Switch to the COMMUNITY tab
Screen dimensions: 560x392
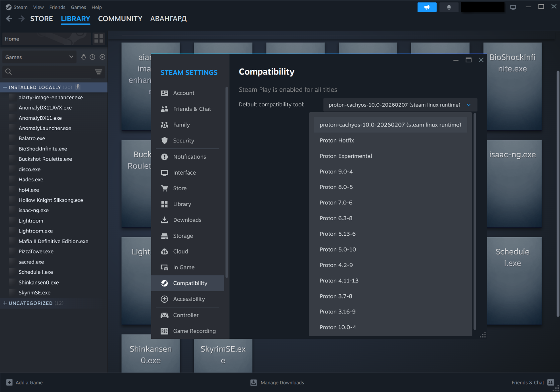click(x=120, y=19)
